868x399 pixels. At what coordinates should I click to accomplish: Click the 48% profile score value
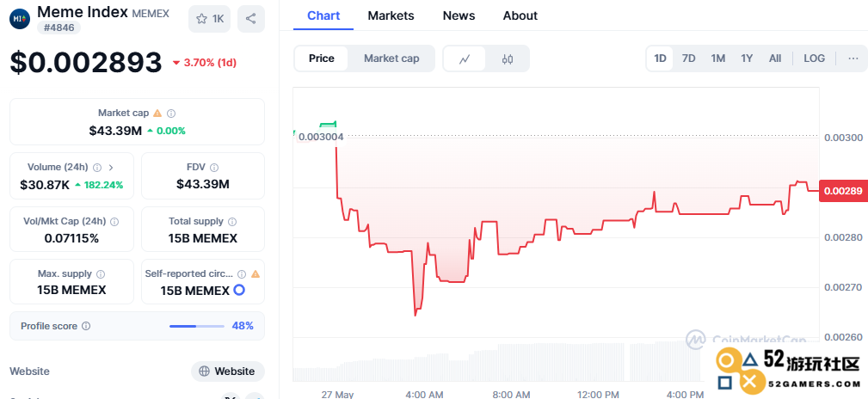tap(243, 326)
